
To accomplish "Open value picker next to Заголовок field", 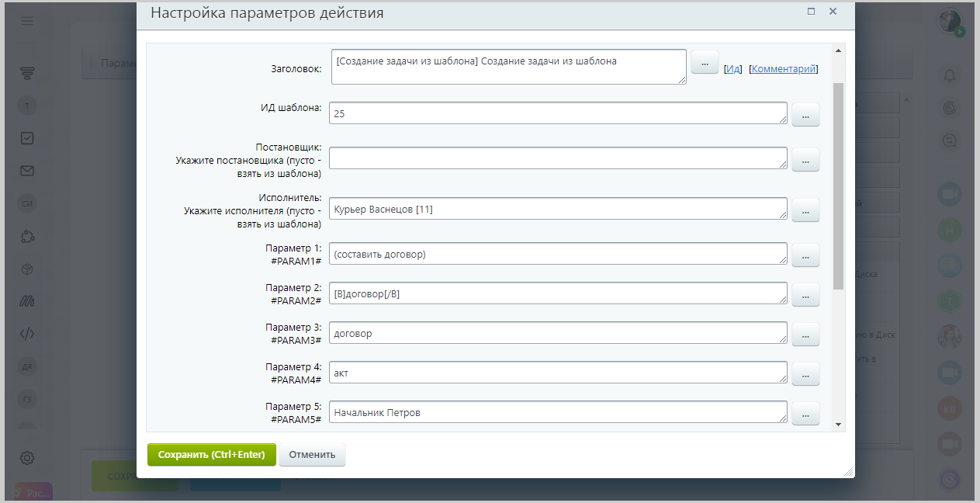I will tap(705, 62).
